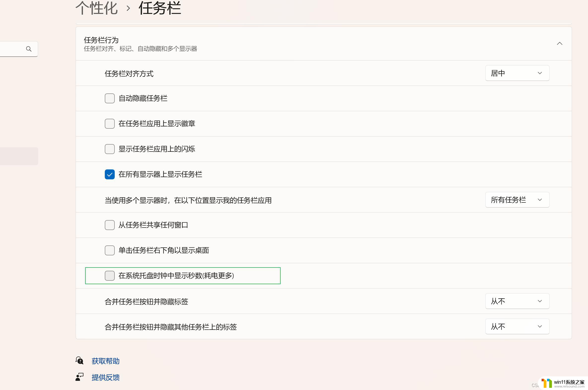Open the 所有任务栏 dropdown
This screenshot has width=588, height=390.
pyautogui.click(x=517, y=200)
